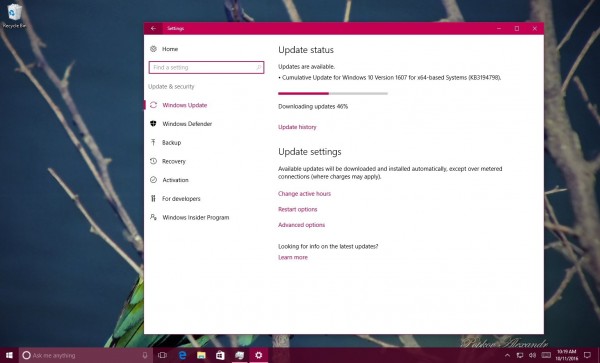Select the Settings gear taskbar icon
This screenshot has width=600, height=363.
[x=259, y=355]
